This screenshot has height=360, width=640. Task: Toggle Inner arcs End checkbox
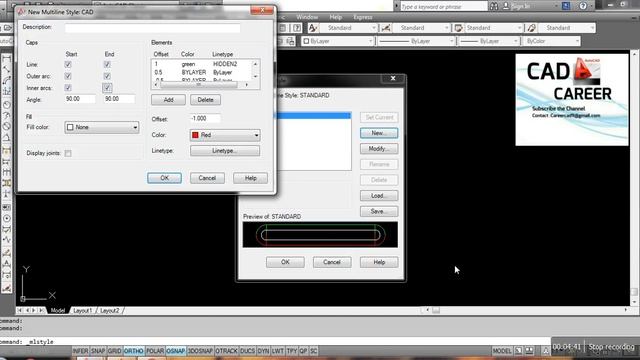click(107, 88)
